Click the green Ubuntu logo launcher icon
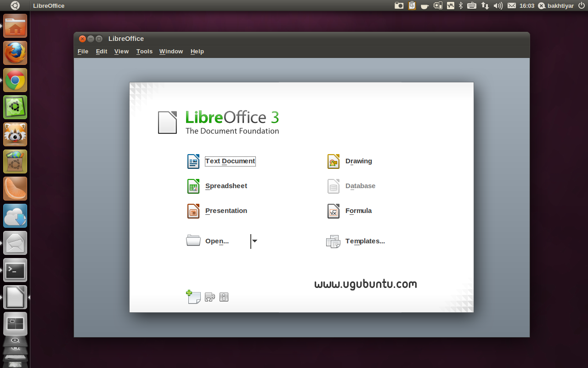 pyautogui.click(x=15, y=107)
